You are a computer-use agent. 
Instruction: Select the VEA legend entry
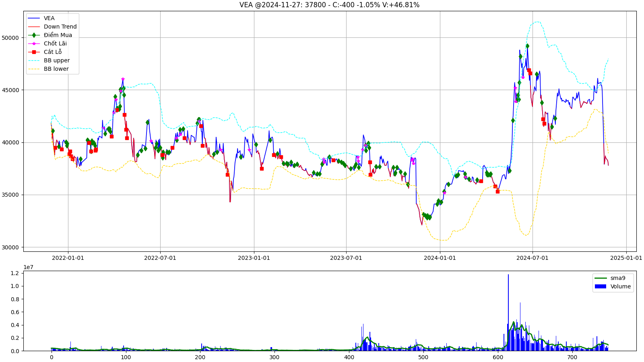coord(49,18)
